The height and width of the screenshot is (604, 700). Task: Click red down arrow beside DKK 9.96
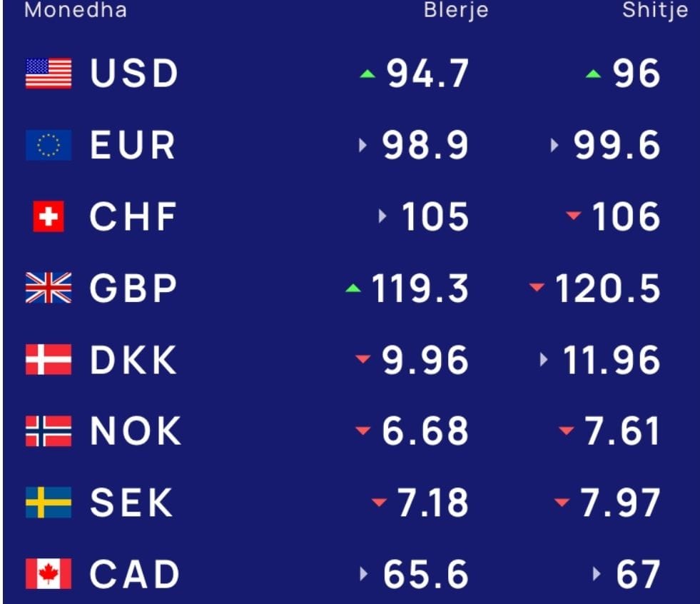[x=364, y=359]
